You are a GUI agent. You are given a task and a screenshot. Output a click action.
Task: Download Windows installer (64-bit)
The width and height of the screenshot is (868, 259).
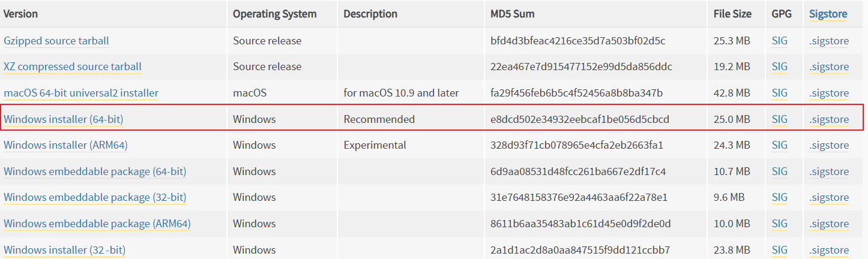click(64, 119)
